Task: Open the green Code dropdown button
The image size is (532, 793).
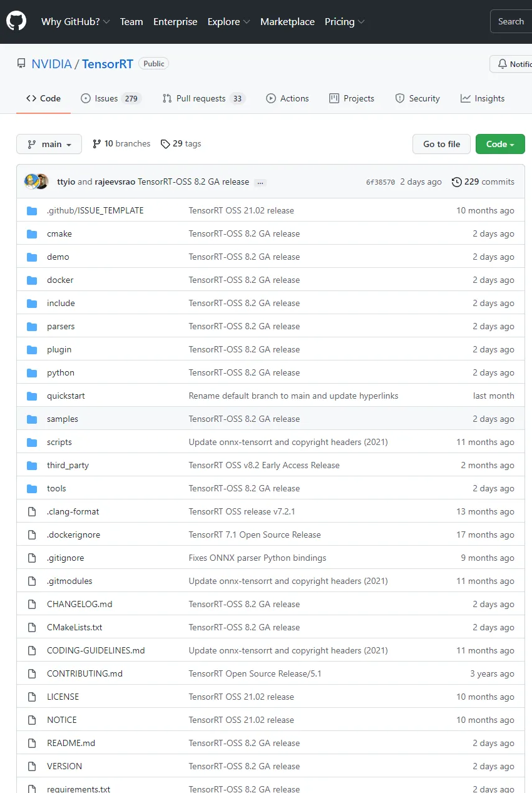Action: (500, 144)
